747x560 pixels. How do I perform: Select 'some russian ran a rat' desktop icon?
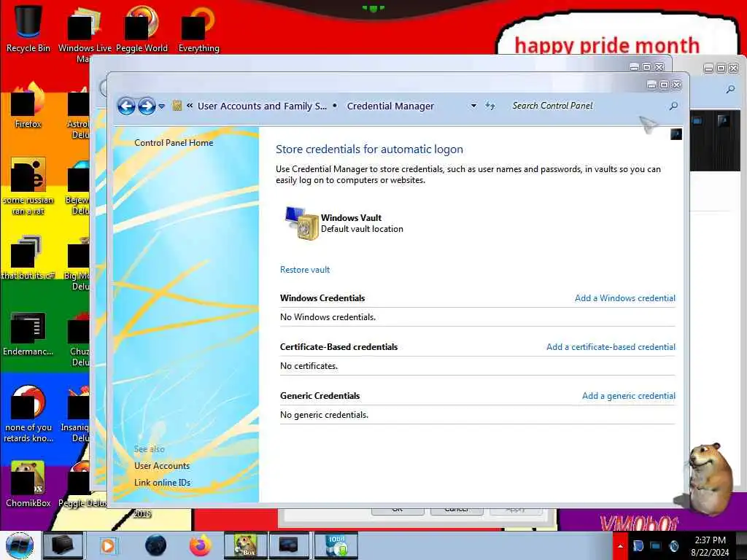[x=28, y=187]
